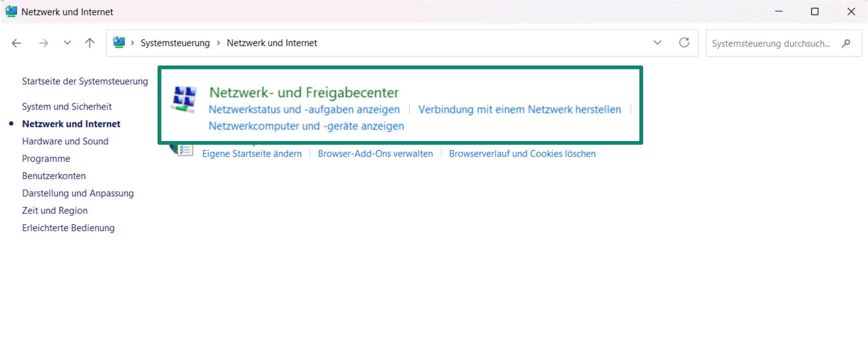Open Netzwerkstatus und -aufgaben anzeigen
This screenshot has width=868, height=344.
click(304, 109)
